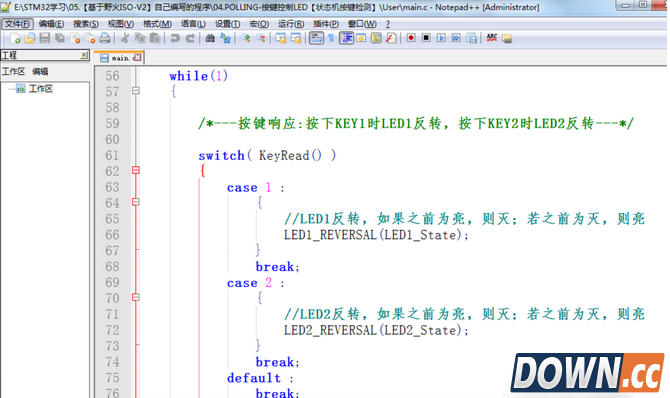The image size is (670, 398).
Task: Toggle the indent guide toolbar button
Action: coord(346,38)
